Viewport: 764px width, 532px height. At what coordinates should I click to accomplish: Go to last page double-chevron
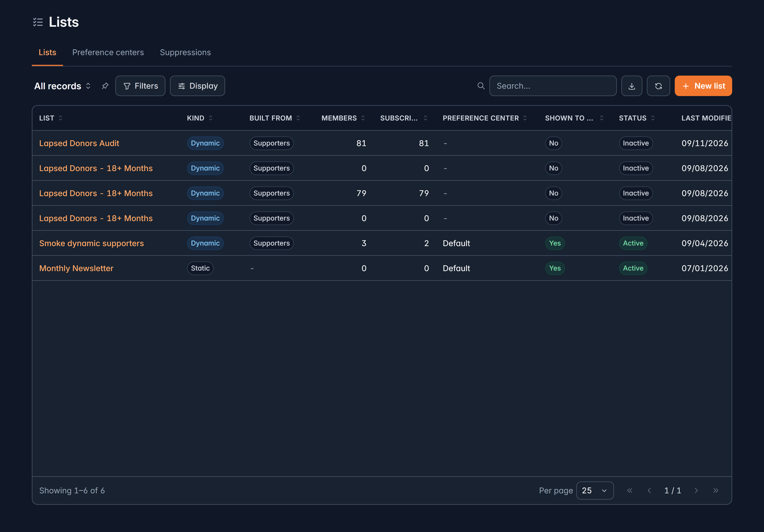(716, 490)
